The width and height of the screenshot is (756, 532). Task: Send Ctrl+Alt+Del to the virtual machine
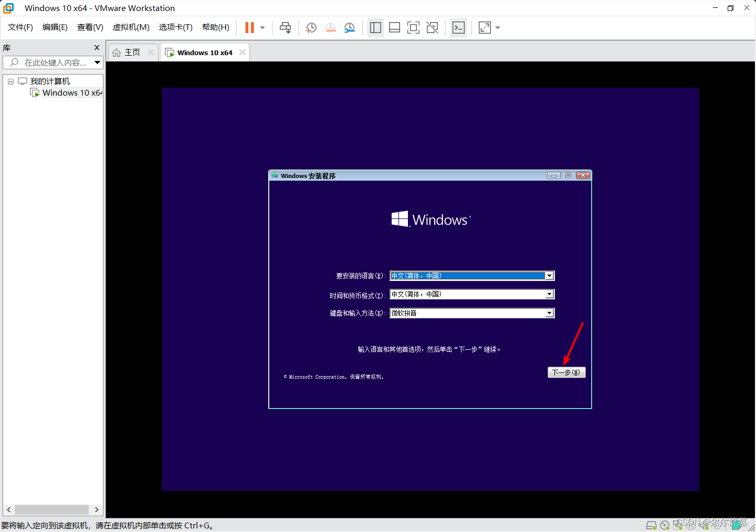tap(285, 28)
